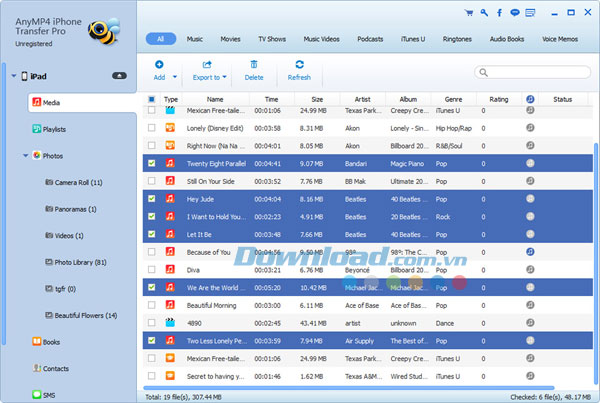Sort by the Rating column header
Image resolution: width=600 pixels, height=403 pixels.
[499, 99]
